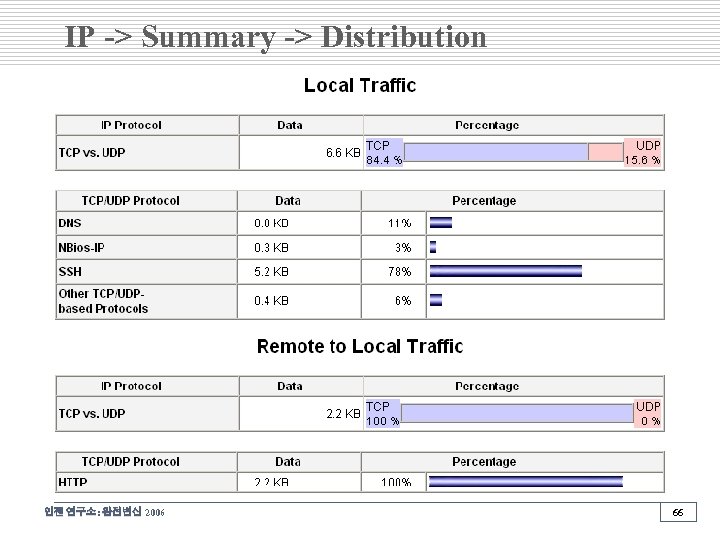720x540 pixels.
Task: Select the 'HTTP' protocol row label
Action: coord(73,482)
